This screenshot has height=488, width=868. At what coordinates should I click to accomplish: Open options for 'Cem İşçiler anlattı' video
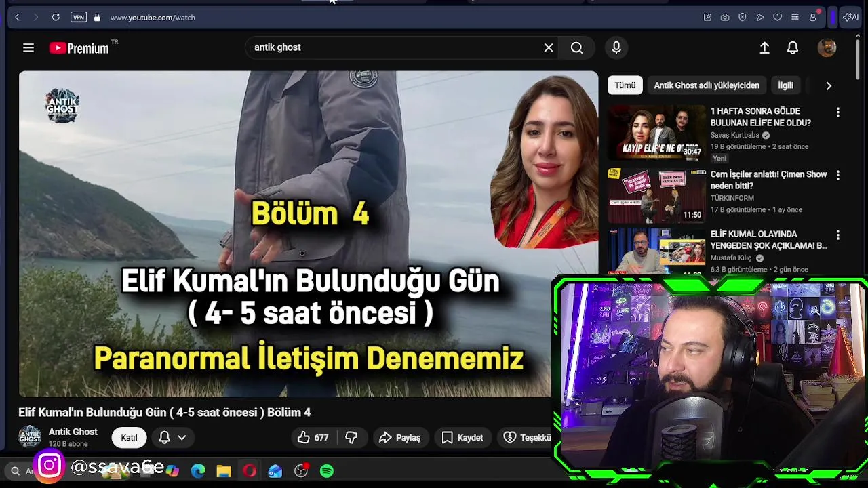[x=837, y=175]
